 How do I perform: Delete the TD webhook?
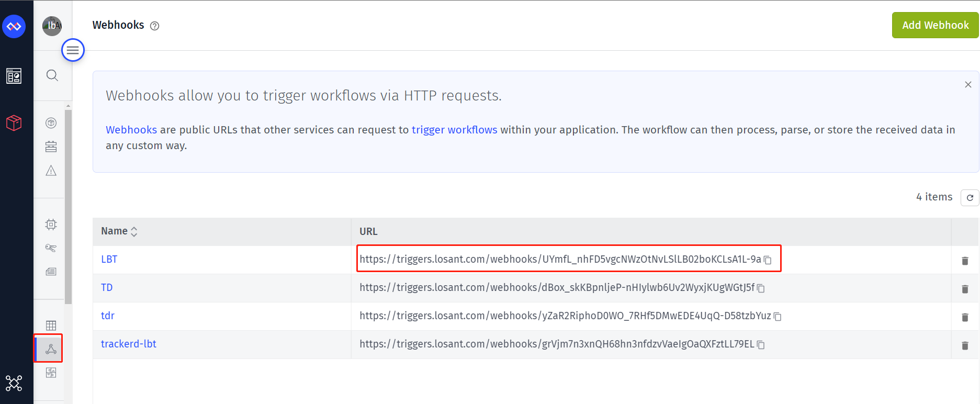(965, 289)
